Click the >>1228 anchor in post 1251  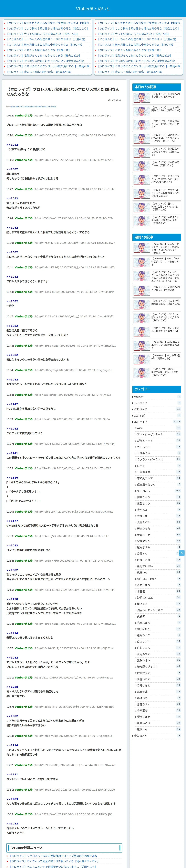tap(12, 687)
